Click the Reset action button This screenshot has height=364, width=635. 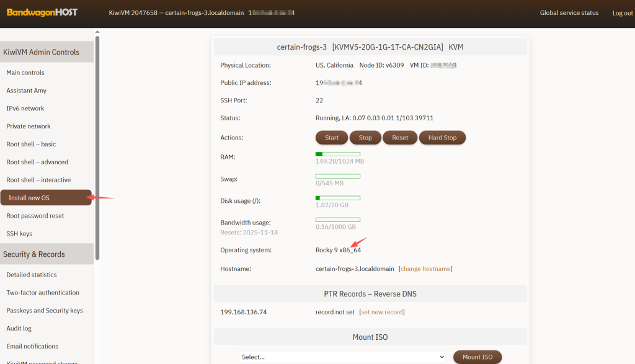click(x=400, y=138)
